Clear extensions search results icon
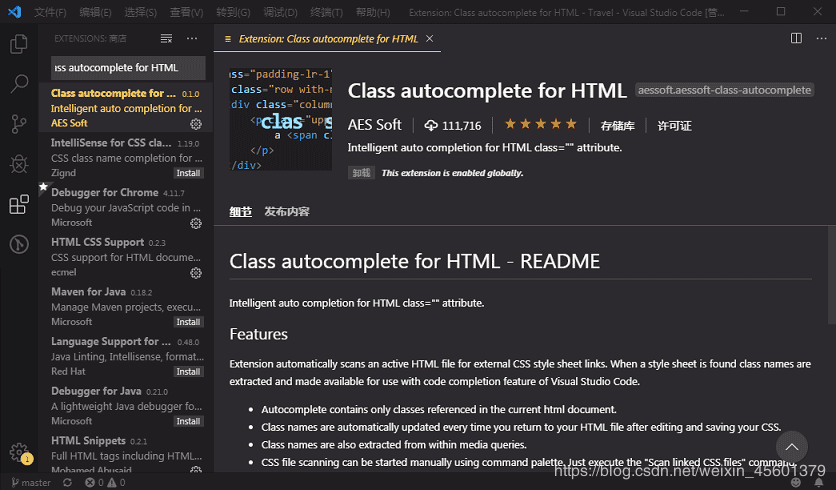 (166, 38)
